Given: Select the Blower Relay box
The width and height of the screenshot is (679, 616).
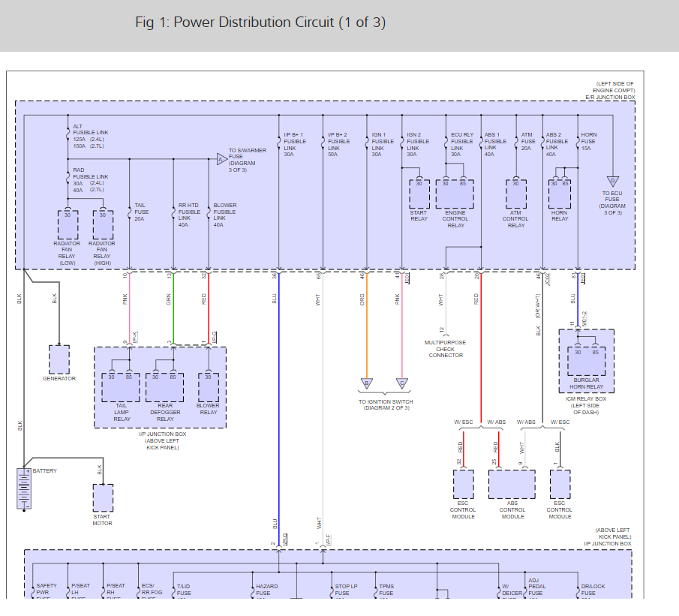Looking at the screenshot, I should pyautogui.click(x=208, y=387).
